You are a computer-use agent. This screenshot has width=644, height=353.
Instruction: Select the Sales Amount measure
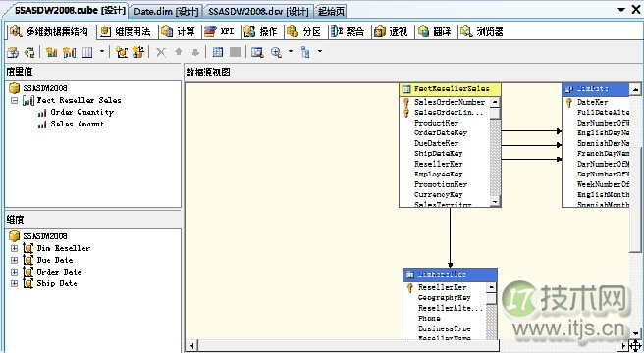point(78,124)
